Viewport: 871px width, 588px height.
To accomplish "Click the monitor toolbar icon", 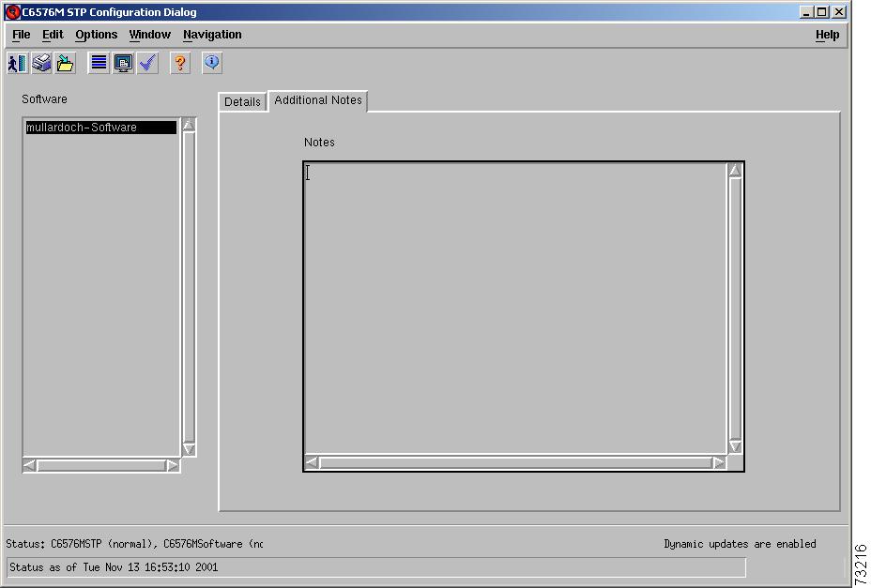I will (x=123, y=63).
